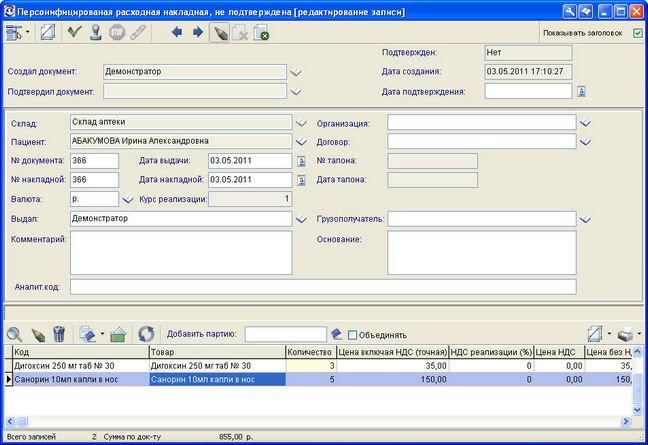Image resolution: width=648 pixels, height=445 pixels.
Task: Open the Валюта dropdown arrow
Action: point(128,200)
